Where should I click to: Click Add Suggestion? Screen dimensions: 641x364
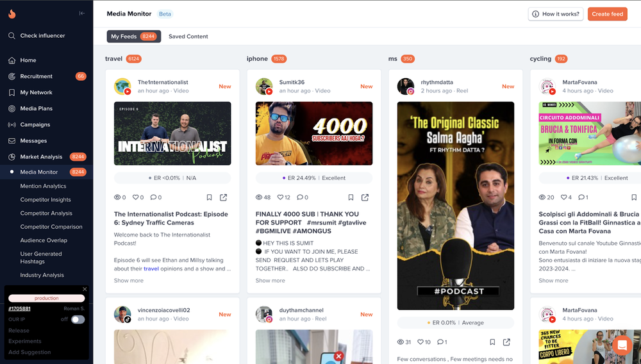[29, 352]
